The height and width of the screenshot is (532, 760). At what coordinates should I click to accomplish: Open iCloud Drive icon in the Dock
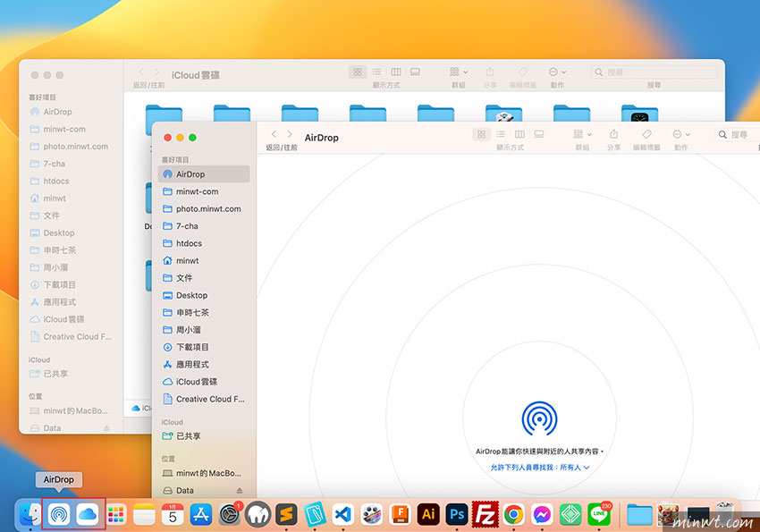click(88, 514)
